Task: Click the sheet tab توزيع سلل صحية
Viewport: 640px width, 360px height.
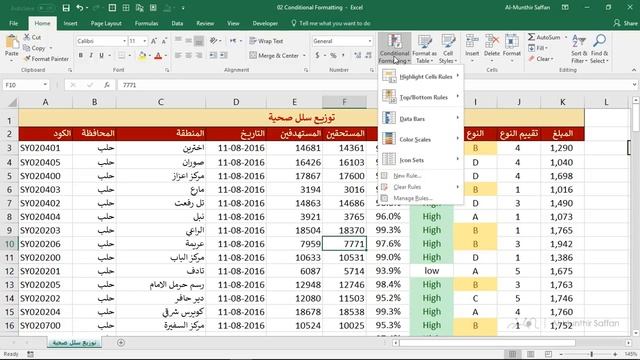Action: click(74, 343)
